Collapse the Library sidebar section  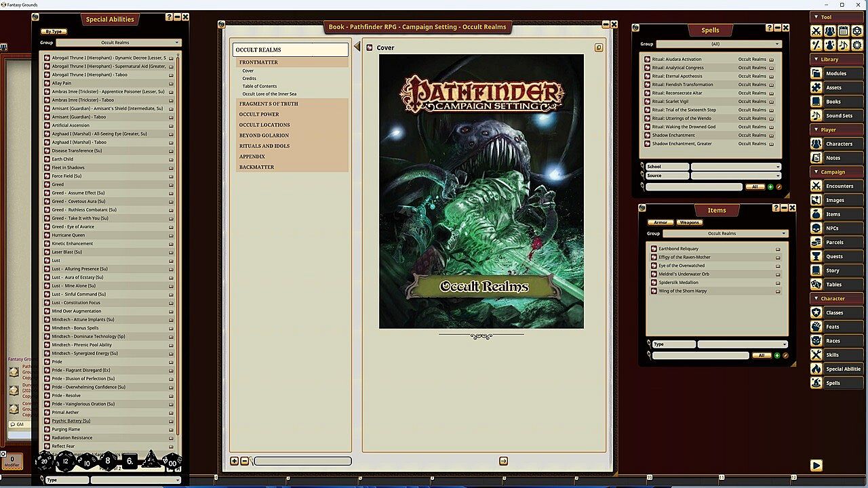click(816, 60)
